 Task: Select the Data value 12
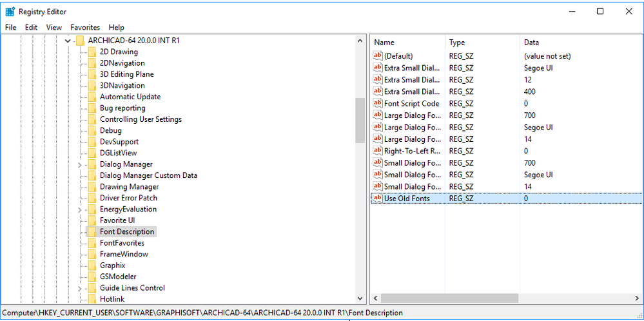coord(528,80)
